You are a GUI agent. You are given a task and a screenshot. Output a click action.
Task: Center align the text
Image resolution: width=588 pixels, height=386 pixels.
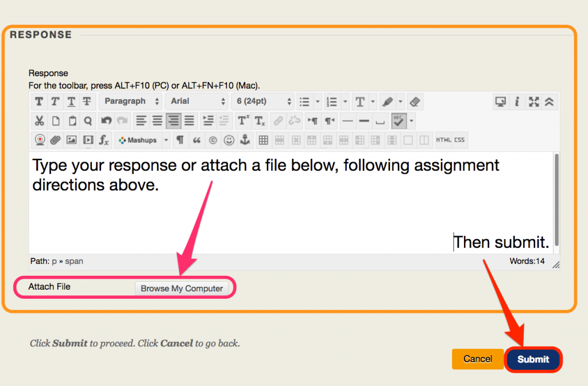point(157,121)
